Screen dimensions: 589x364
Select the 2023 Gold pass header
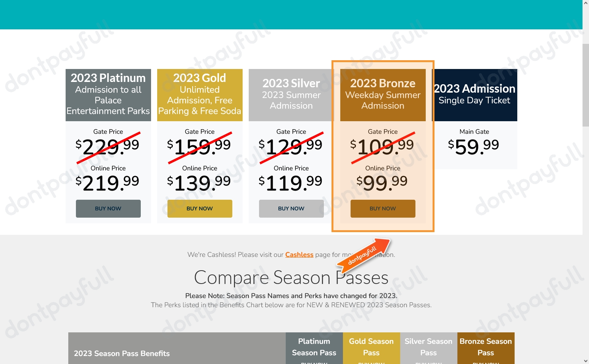pyautogui.click(x=200, y=95)
